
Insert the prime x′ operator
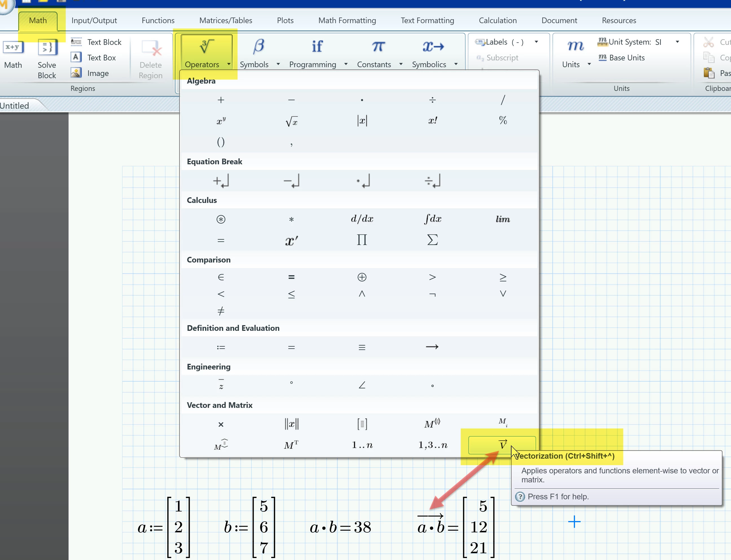click(291, 240)
